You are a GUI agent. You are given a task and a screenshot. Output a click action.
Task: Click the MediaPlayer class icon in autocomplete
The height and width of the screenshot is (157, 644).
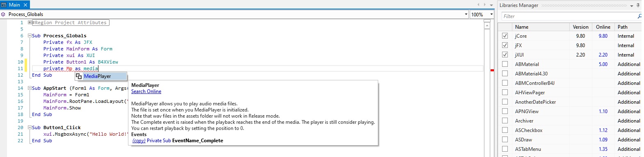click(x=79, y=76)
